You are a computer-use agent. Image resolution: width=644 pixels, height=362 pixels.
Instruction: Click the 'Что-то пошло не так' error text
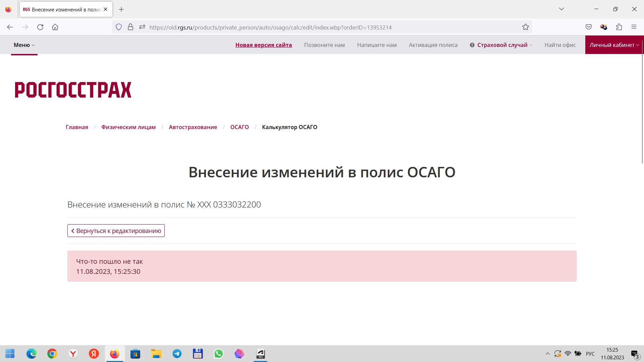click(109, 261)
